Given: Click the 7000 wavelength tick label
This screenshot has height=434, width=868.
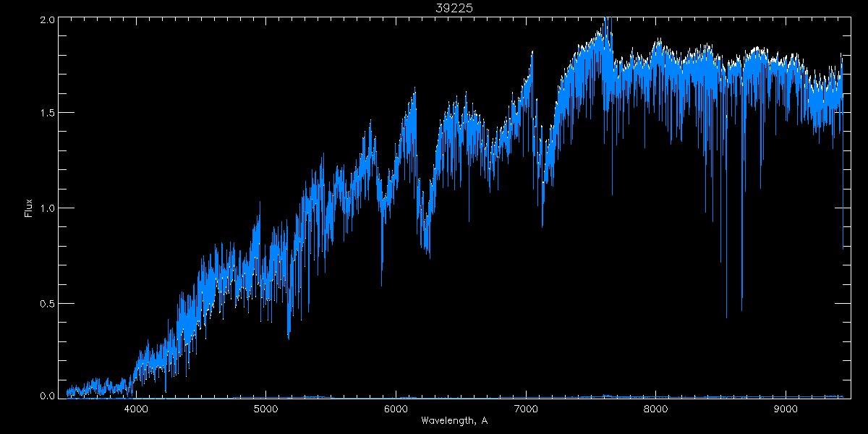Looking at the screenshot, I should pyautogui.click(x=526, y=409).
